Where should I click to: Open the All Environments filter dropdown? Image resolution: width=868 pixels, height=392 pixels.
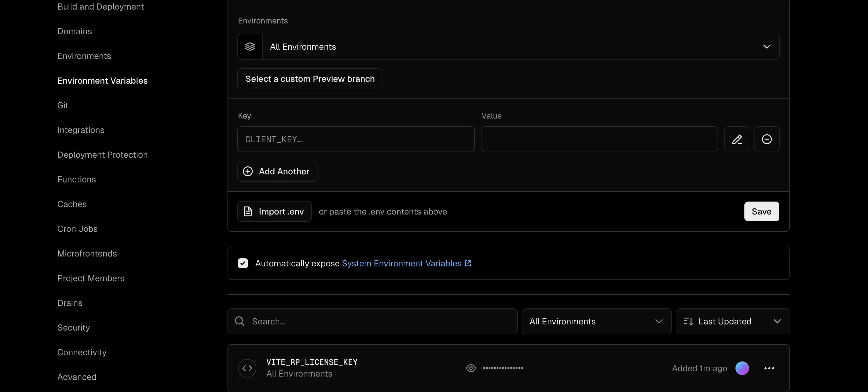pyautogui.click(x=596, y=321)
